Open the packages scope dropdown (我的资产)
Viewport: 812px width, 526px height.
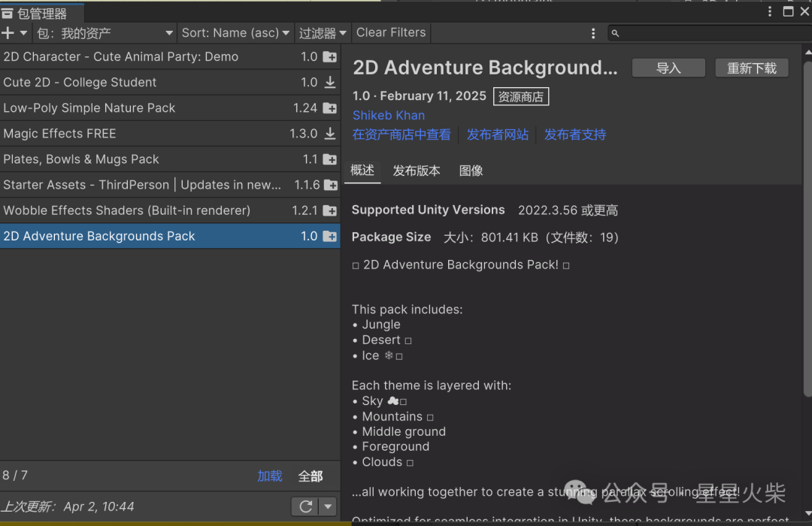click(x=105, y=33)
